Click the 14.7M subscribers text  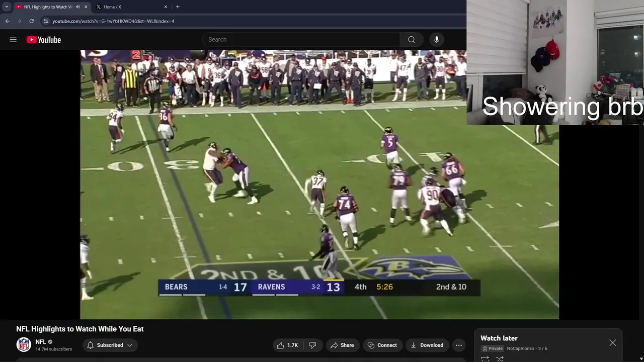[x=54, y=349]
